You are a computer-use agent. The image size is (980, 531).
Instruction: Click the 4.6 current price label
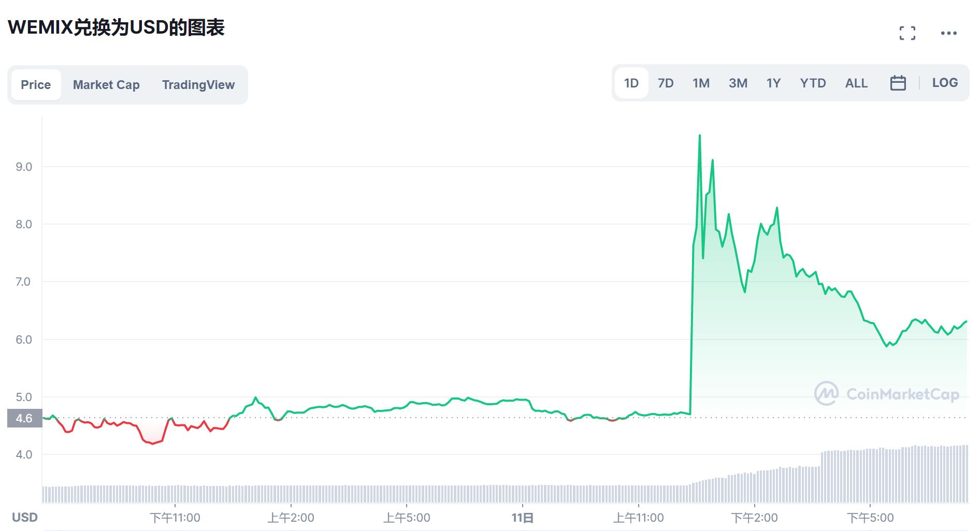(x=24, y=418)
